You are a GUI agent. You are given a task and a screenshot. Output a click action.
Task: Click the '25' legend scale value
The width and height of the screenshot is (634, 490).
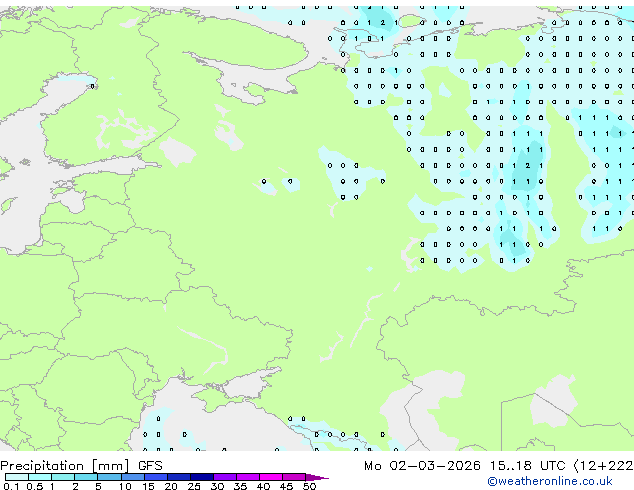194,486
